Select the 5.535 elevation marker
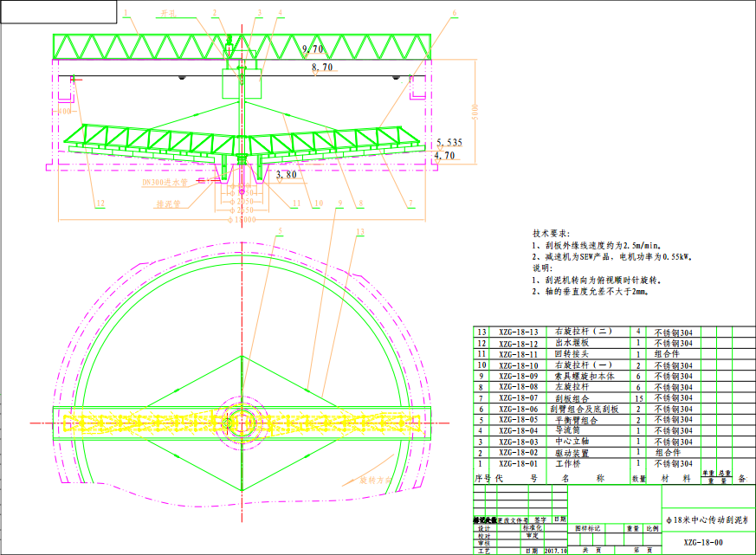The image size is (756, 555). (x=450, y=142)
